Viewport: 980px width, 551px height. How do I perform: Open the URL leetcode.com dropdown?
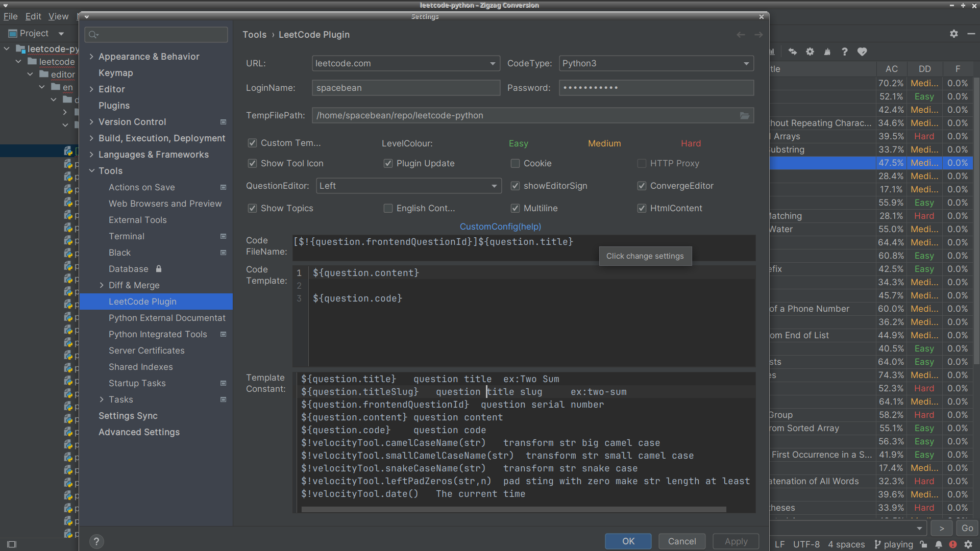click(x=406, y=64)
